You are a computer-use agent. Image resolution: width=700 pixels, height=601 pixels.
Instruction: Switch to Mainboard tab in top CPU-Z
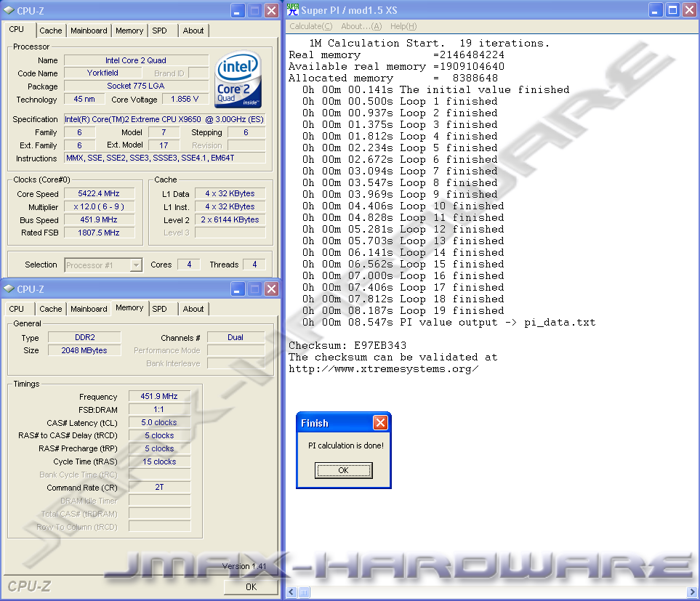89,31
